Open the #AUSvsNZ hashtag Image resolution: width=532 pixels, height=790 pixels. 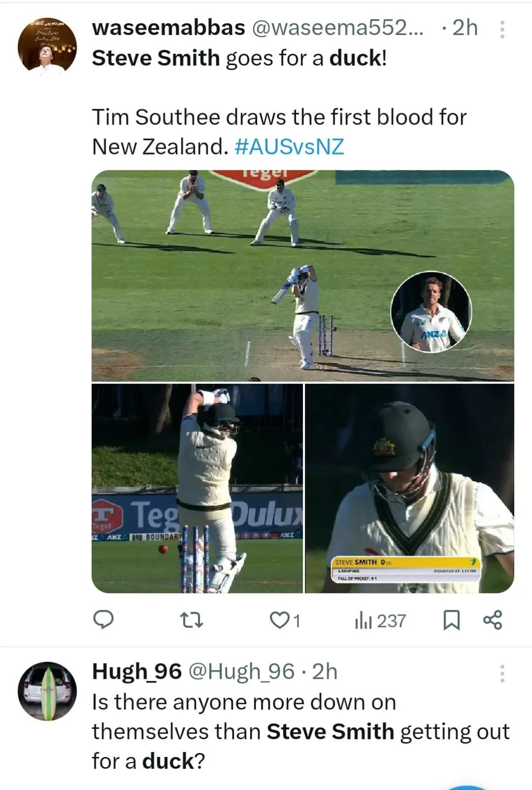289,147
